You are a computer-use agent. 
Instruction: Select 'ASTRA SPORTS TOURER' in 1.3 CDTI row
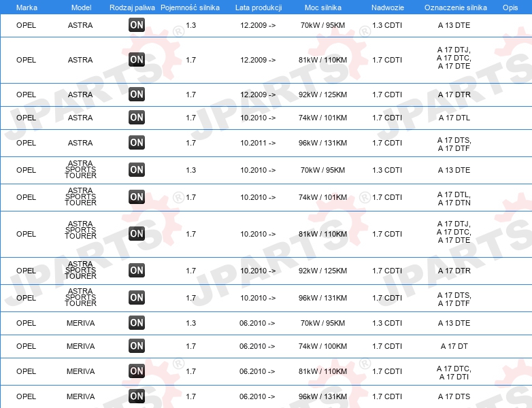[x=80, y=169]
